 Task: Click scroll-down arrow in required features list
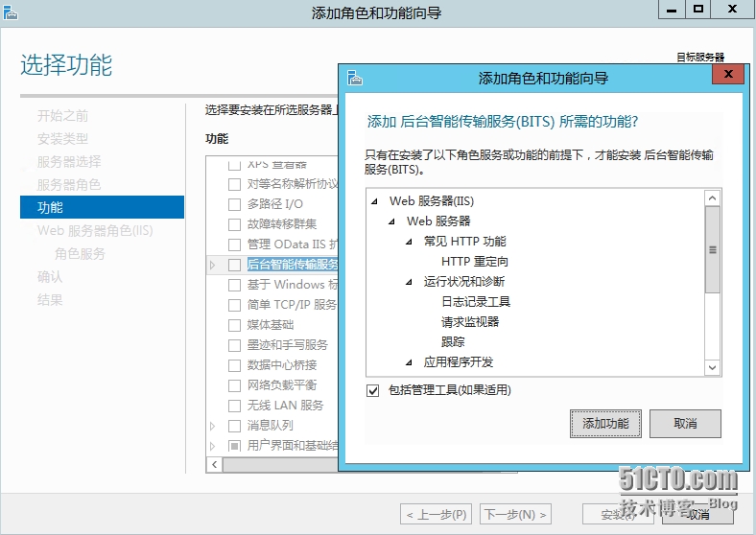coord(713,368)
